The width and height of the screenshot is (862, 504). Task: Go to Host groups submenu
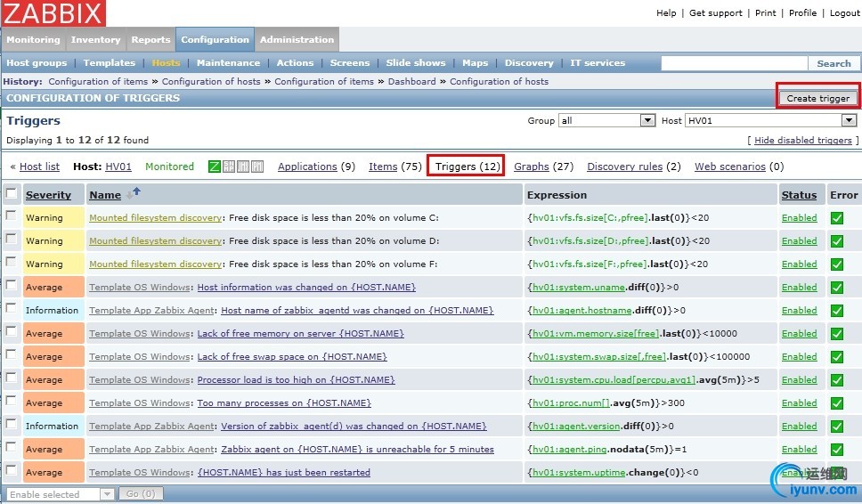click(37, 62)
